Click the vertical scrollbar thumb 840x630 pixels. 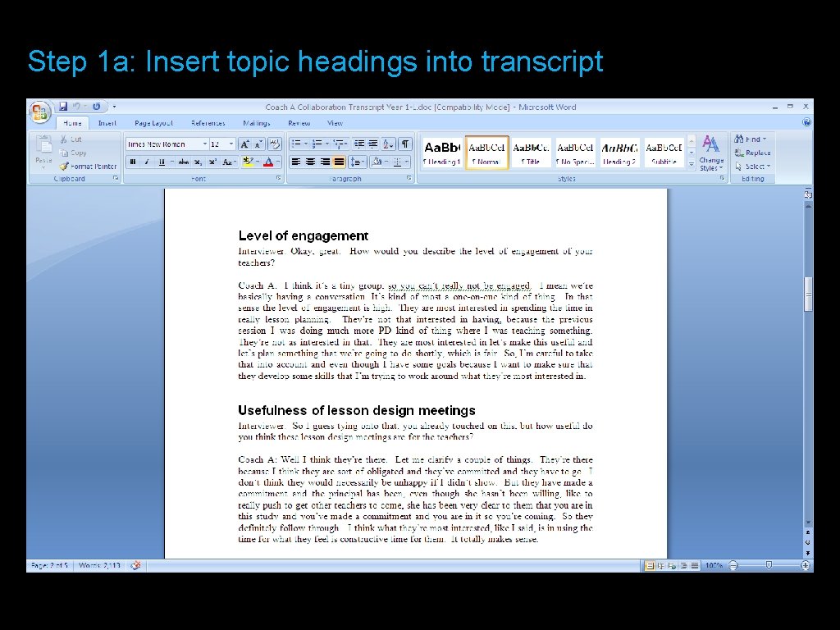point(808,294)
